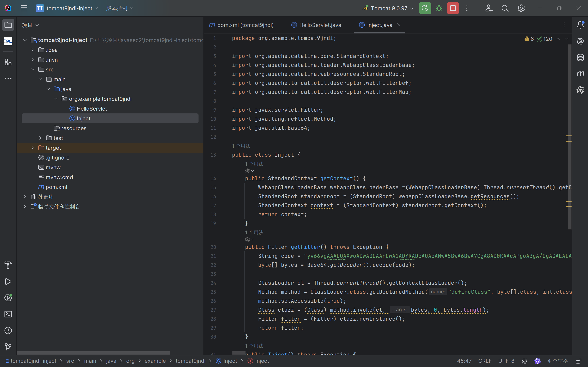The image size is (588, 367).
Task: Open the Problems tool window
Action: [x=8, y=330]
